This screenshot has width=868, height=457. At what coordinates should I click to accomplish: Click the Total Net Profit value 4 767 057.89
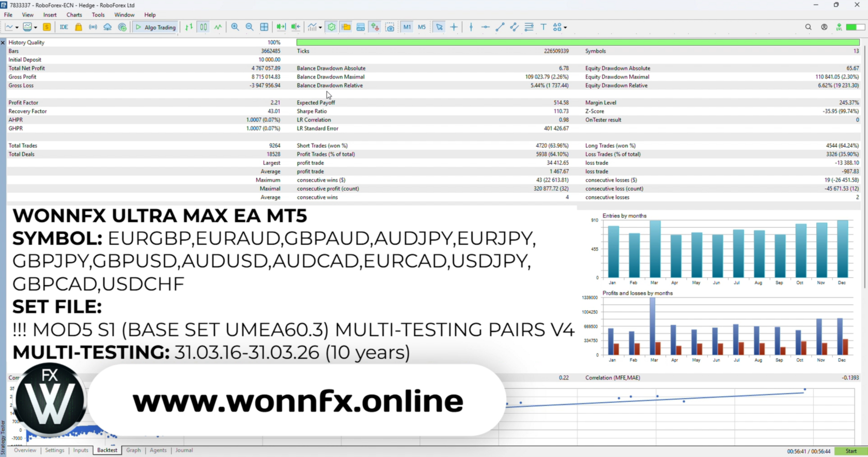click(x=266, y=68)
